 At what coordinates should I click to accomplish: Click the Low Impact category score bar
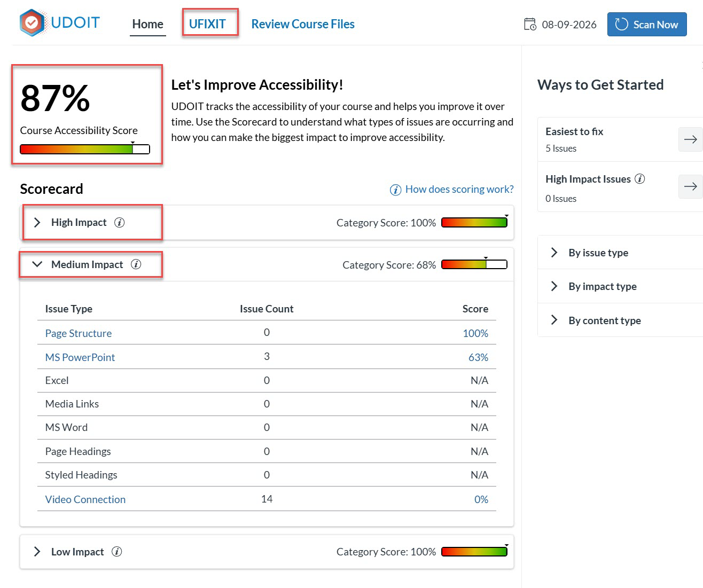474,552
